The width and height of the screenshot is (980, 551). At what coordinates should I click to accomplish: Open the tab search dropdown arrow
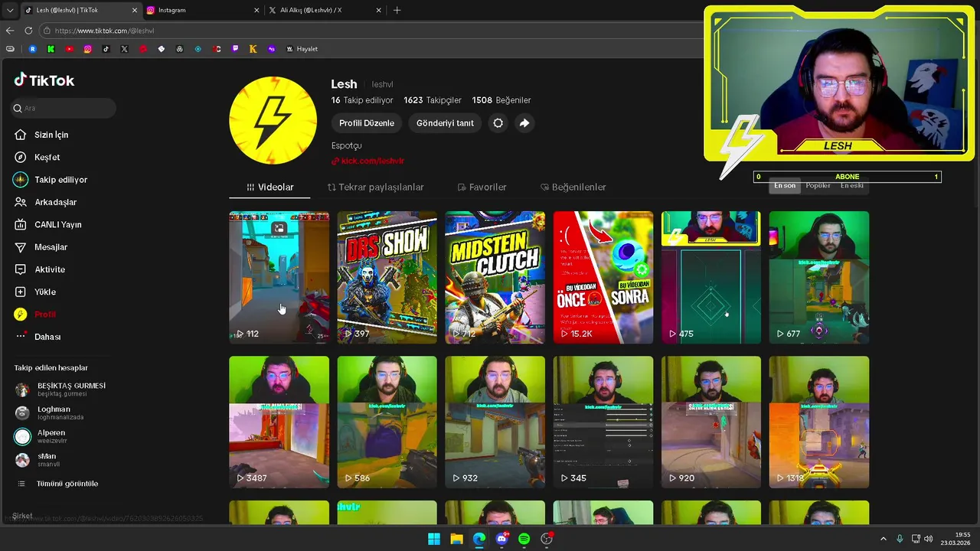coord(9,10)
